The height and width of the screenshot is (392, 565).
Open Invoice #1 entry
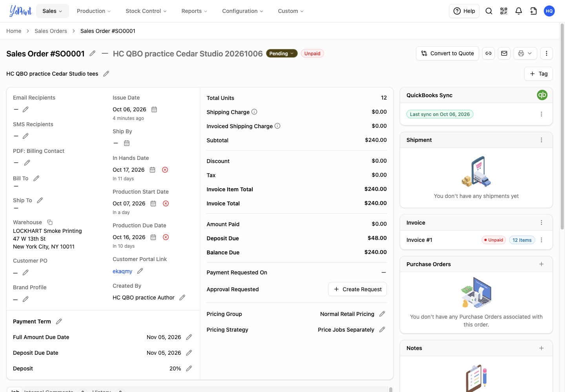(x=419, y=240)
